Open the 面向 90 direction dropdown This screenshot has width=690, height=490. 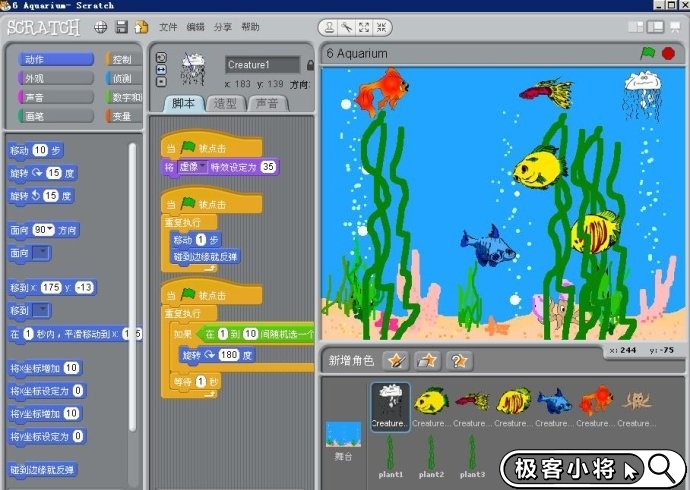click(50, 230)
